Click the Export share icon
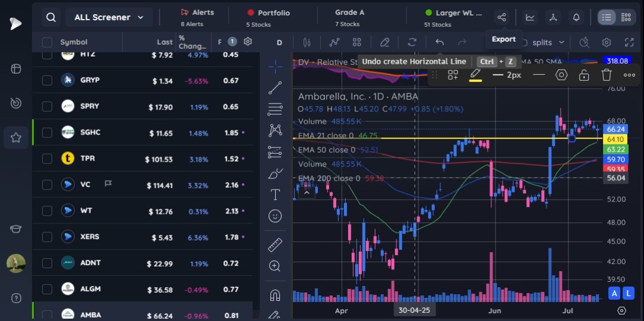Screen dimensions: 644x321 coord(501,17)
